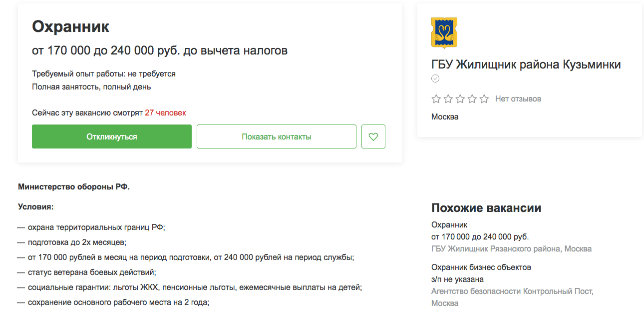Click the third rating star
644x316 pixels.
(x=460, y=98)
